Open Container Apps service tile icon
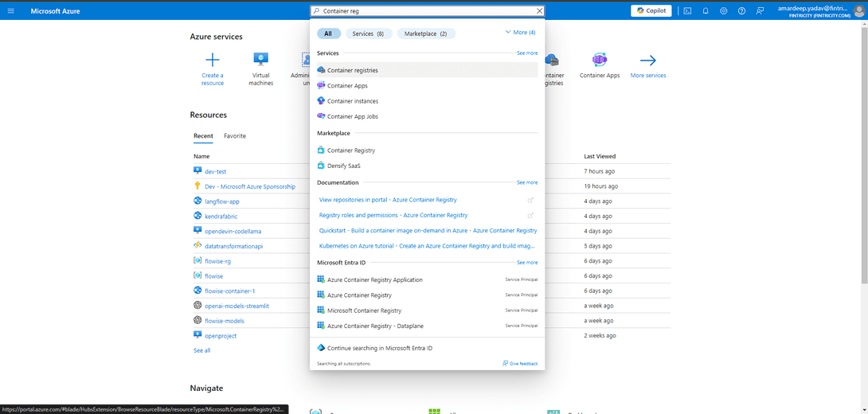This screenshot has width=868, height=414. pos(600,60)
